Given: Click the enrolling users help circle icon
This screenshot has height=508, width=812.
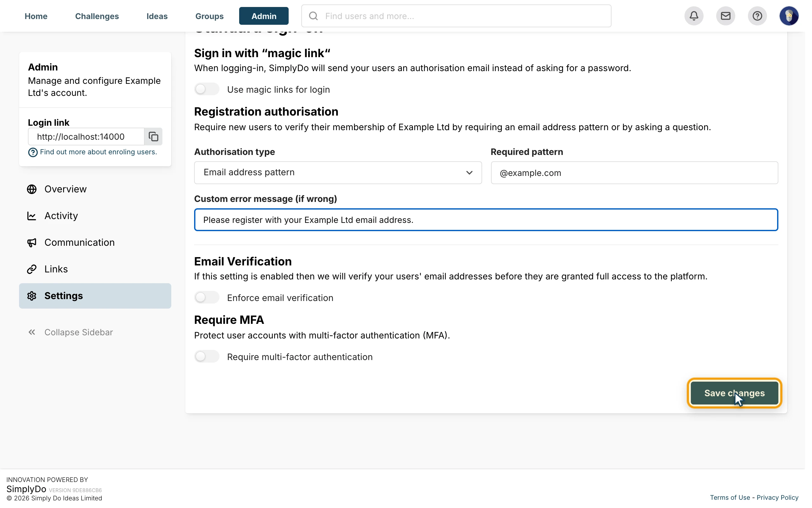Looking at the screenshot, I should click(33, 152).
